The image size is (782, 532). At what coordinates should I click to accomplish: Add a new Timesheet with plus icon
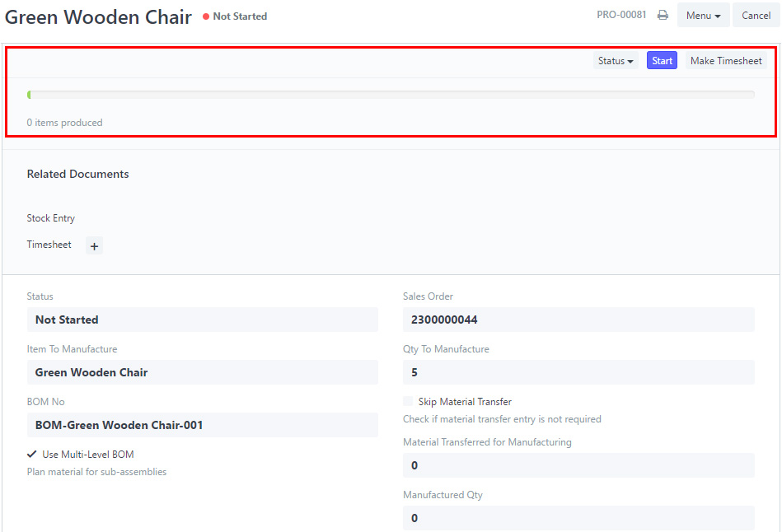point(94,245)
